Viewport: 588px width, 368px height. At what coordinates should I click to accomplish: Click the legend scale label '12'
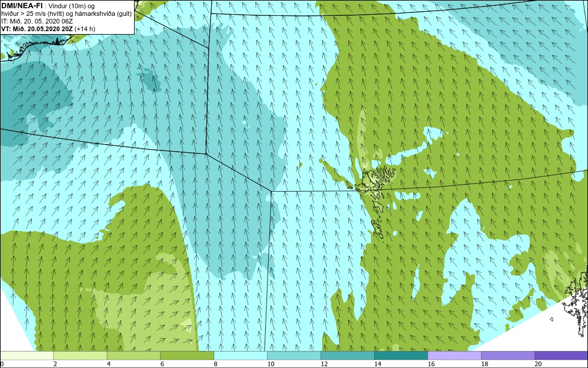pos(325,364)
